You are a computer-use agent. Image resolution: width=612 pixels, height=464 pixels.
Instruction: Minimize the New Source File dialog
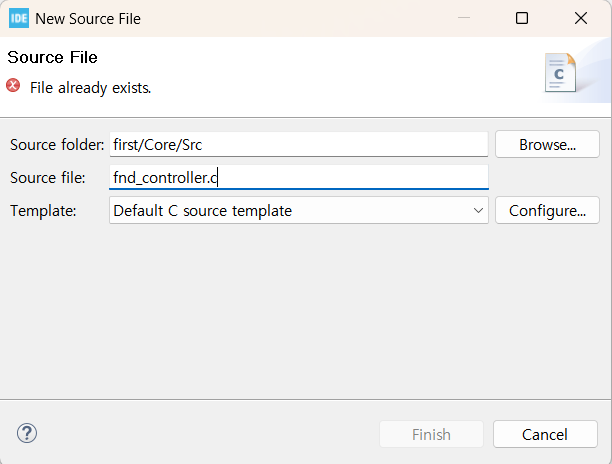click(x=462, y=18)
